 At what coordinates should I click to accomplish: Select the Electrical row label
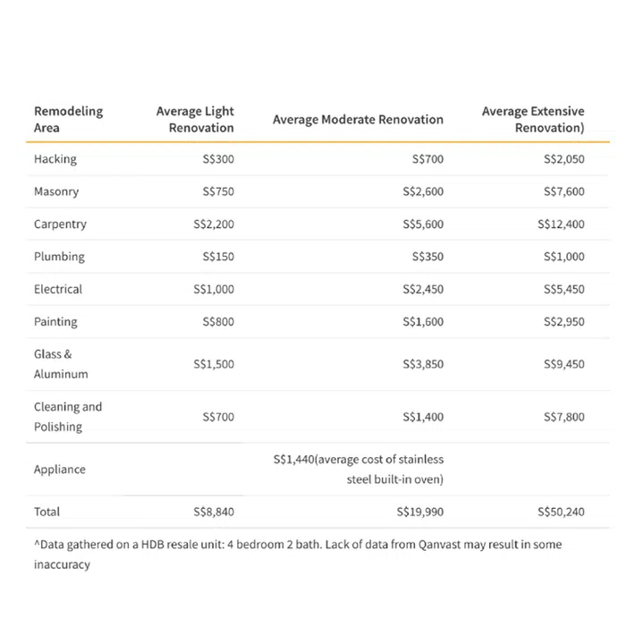(x=58, y=290)
